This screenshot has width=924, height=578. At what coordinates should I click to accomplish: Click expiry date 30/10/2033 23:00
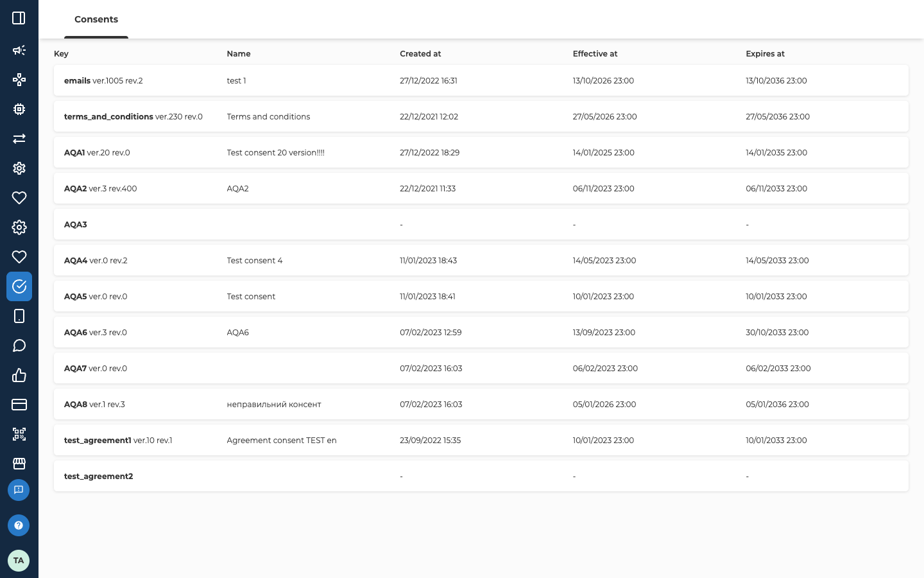pyautogui.click(x=777, y=333)
